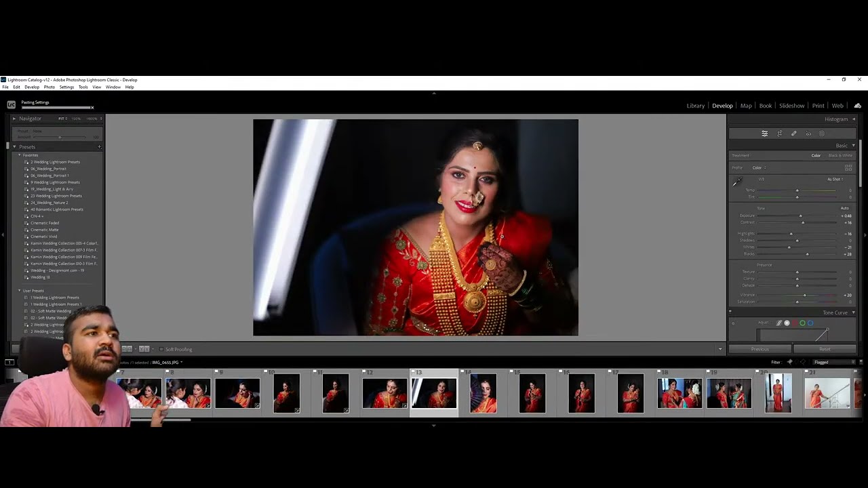Collapse the Basic panel
The width and height of the screenshot is (868, 488).
pos(853,146)
